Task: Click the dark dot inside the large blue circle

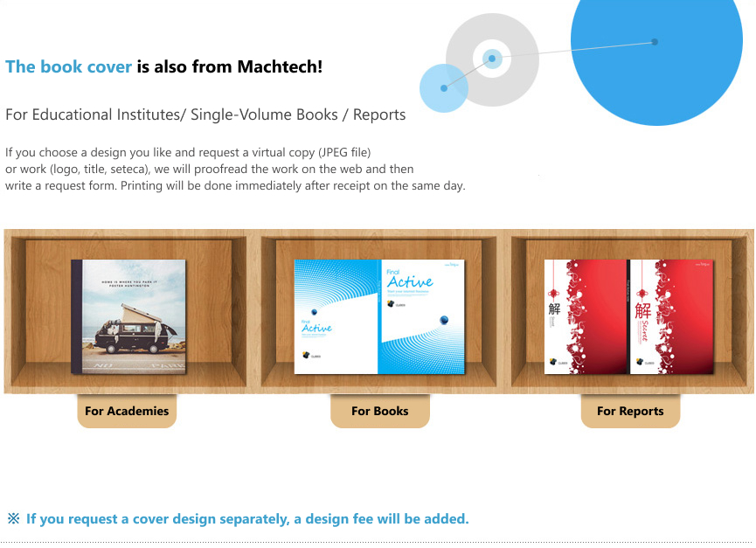Action: click(655, 42)
